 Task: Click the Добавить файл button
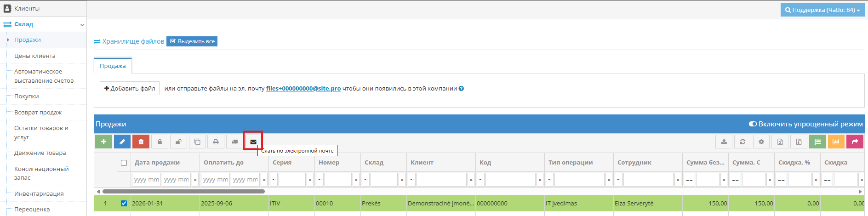(x=130, y=88)
